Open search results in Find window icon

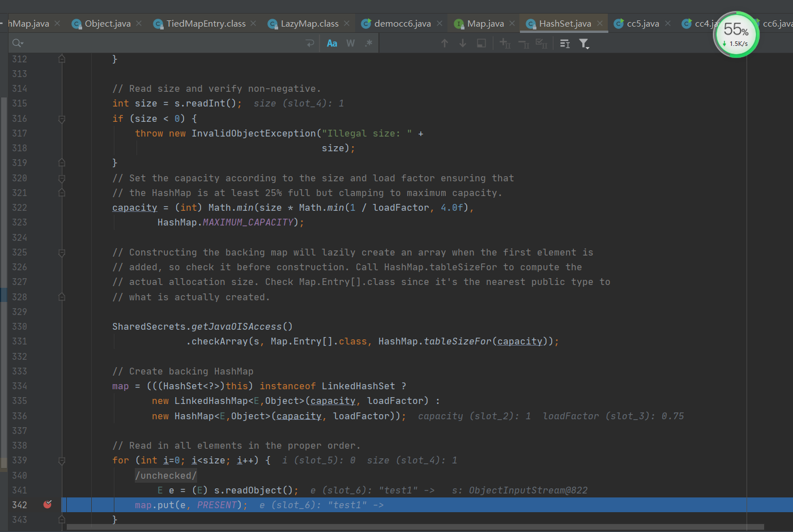[x=565, y=43]
